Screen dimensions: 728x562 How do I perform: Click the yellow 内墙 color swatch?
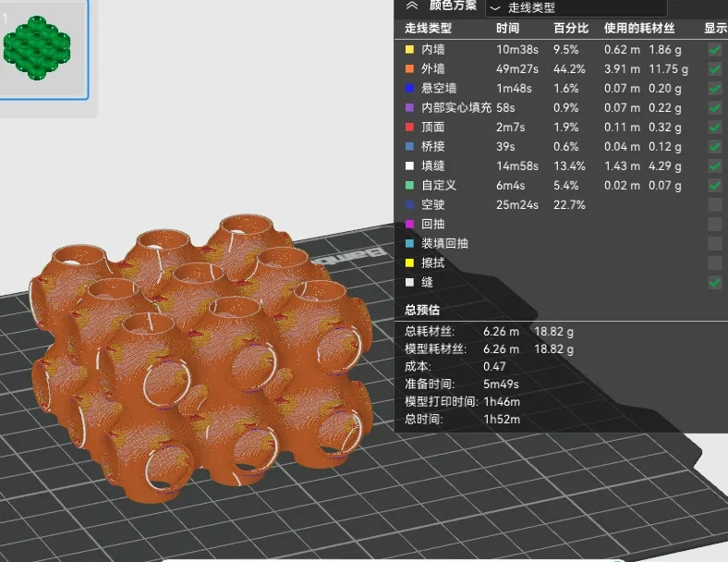tap(409, 49)
